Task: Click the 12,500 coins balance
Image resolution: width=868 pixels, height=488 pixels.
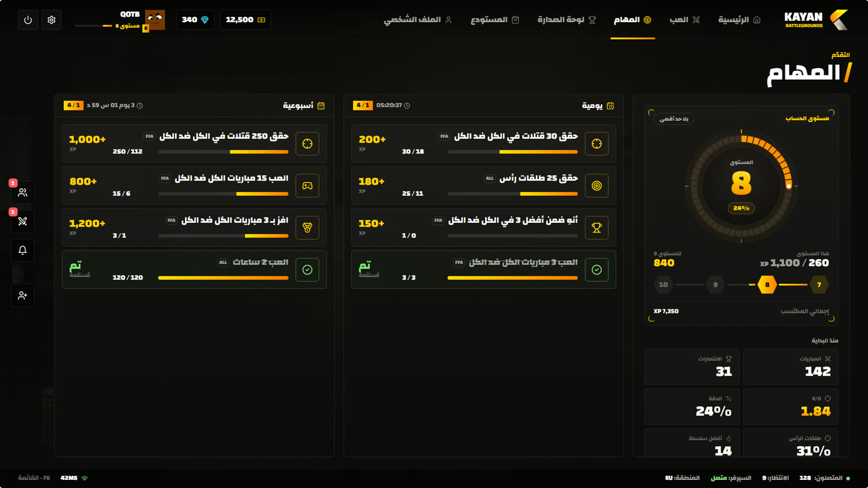Action: pos(245,20)
